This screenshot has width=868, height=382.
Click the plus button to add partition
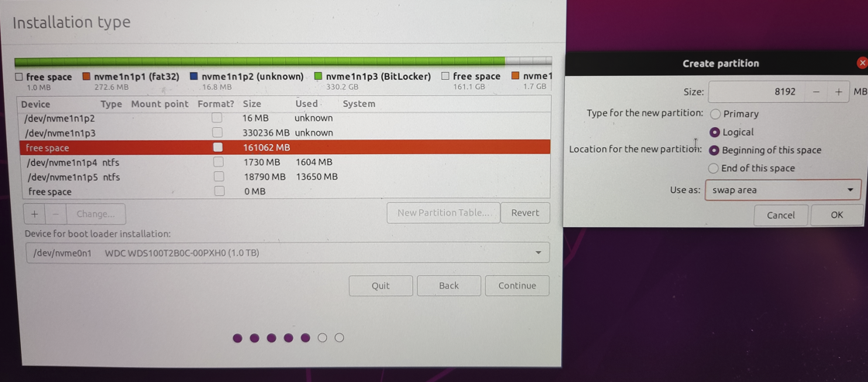pos(34,214)
